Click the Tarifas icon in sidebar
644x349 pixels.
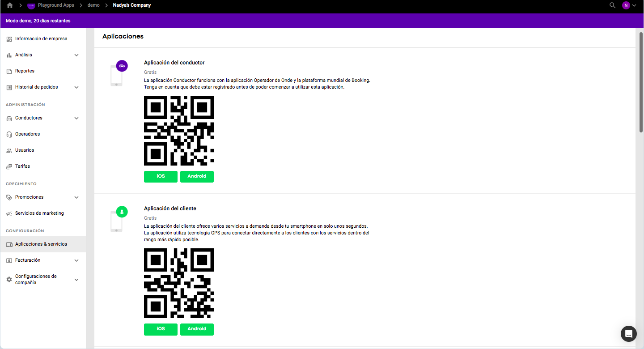9,166
